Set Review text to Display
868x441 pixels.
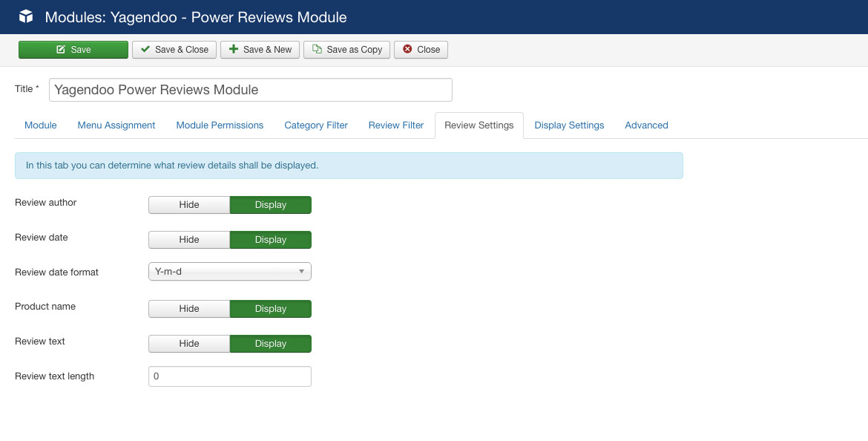pyautogui.click(x=271, y=344)
